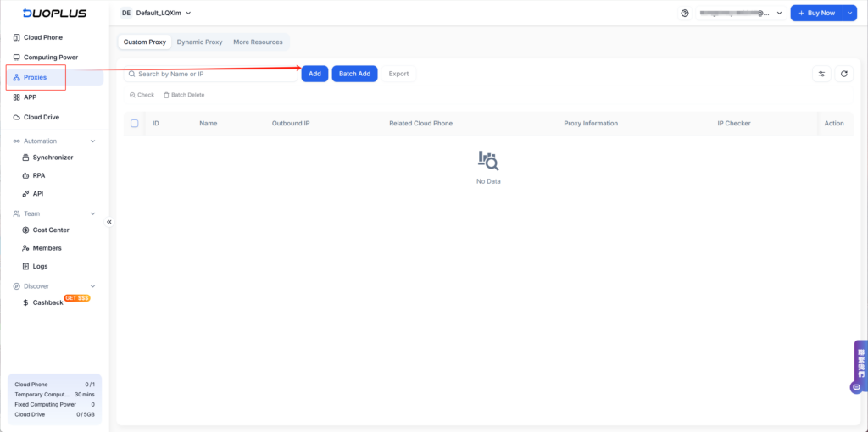Open the column filter settings icon

click(x=821, y=74)
